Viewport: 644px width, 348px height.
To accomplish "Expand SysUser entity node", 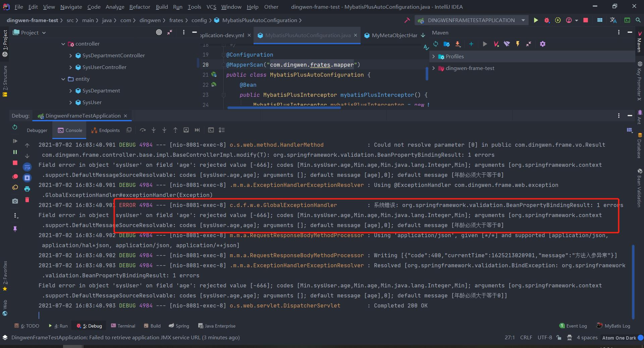I will point(70,102).
